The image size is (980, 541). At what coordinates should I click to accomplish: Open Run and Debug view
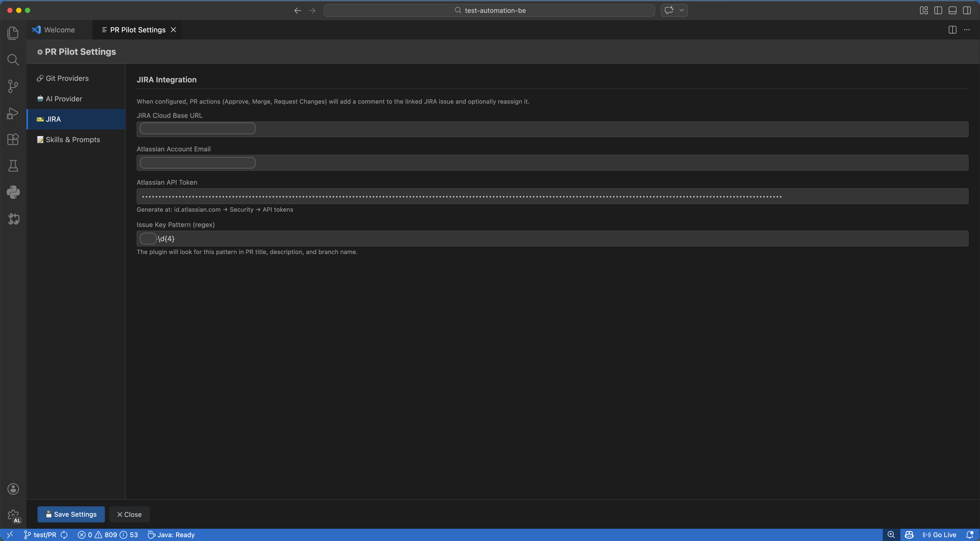pyautogui.click(x=13, y=113)
